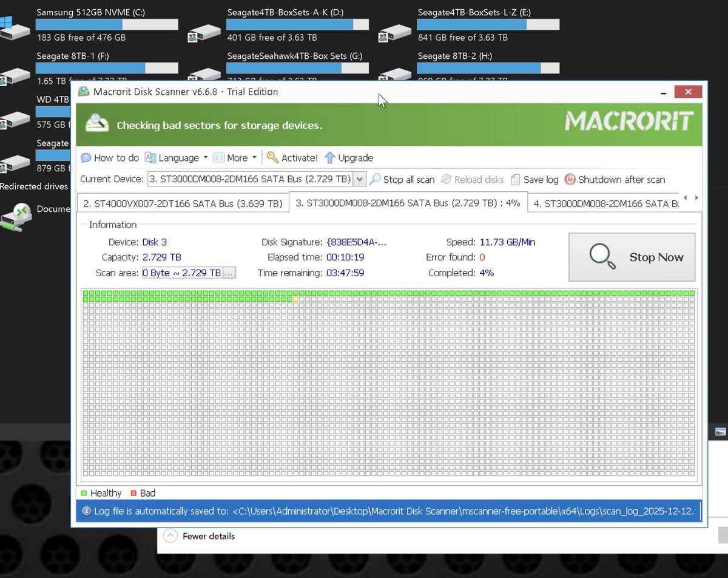This screenshot has height=578, width=728.
Task: Click the Activate key icon
Action: (272, 158)
